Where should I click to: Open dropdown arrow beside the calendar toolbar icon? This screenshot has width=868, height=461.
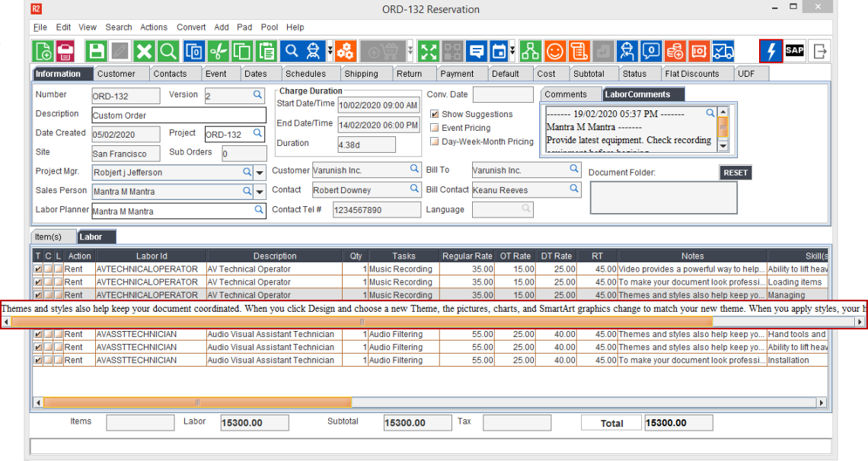[512, 51]
